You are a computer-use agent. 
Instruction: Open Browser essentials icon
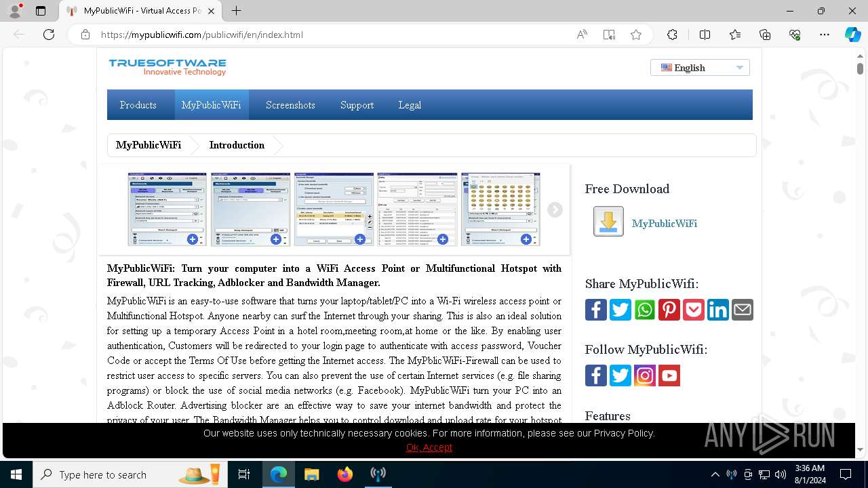795,35
